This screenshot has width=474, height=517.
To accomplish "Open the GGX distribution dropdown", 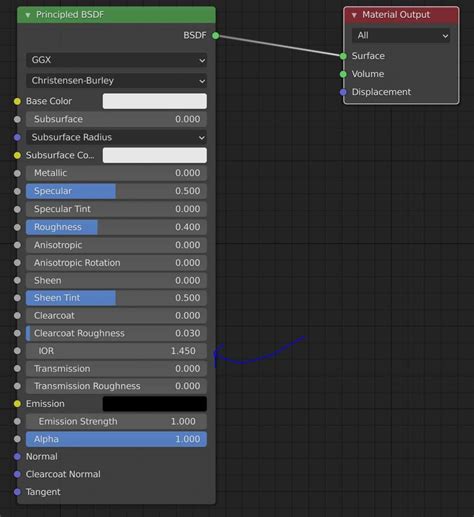I will [116, 60].
